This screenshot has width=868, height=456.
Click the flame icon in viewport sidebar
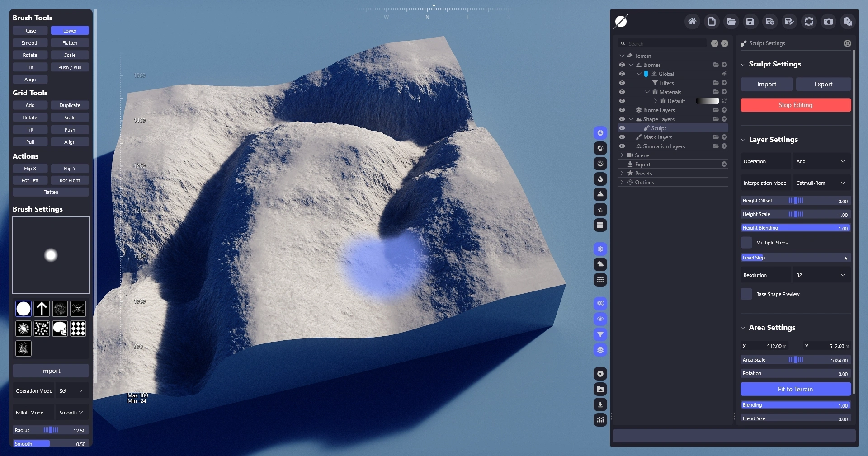coord(600,179)
